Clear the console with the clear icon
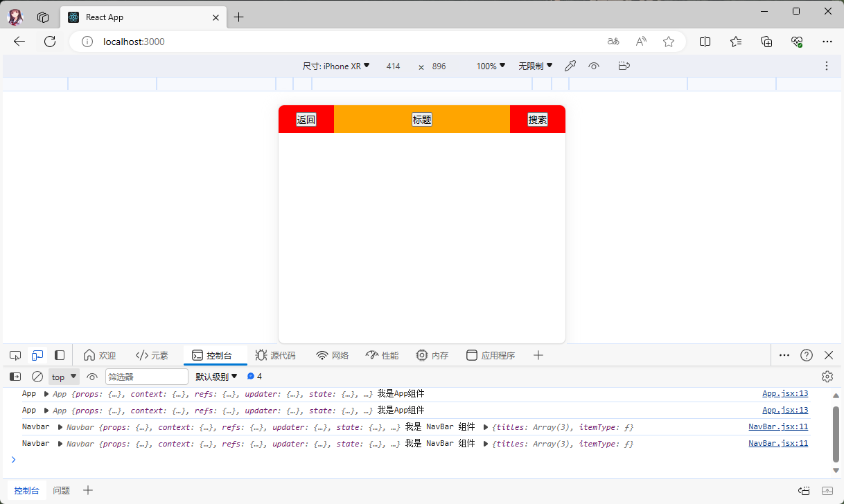Viewport: 844px width, 504px height. tap(37, 377)
